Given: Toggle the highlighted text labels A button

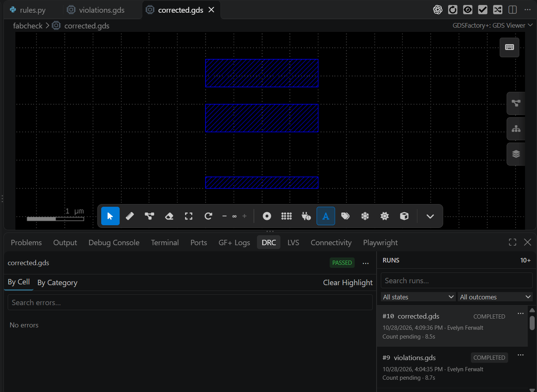Looking at the screenshot, I should pyautogui.click(x=326, y=216).
